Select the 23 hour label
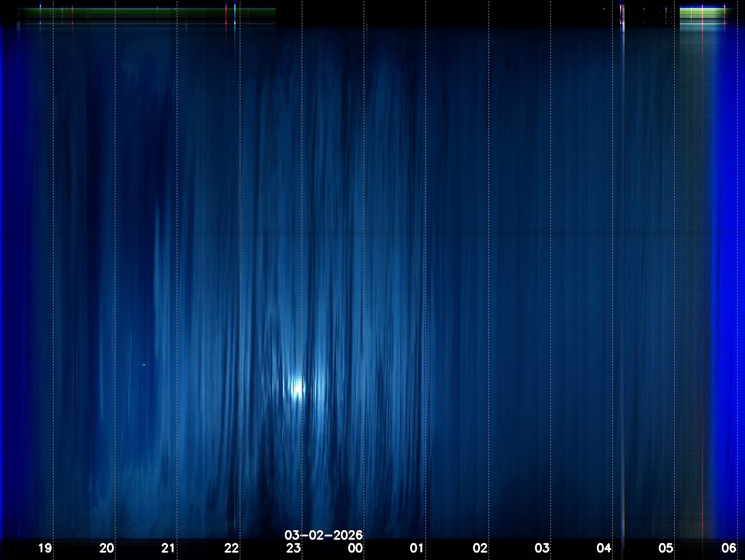 (x=294, y=548)
